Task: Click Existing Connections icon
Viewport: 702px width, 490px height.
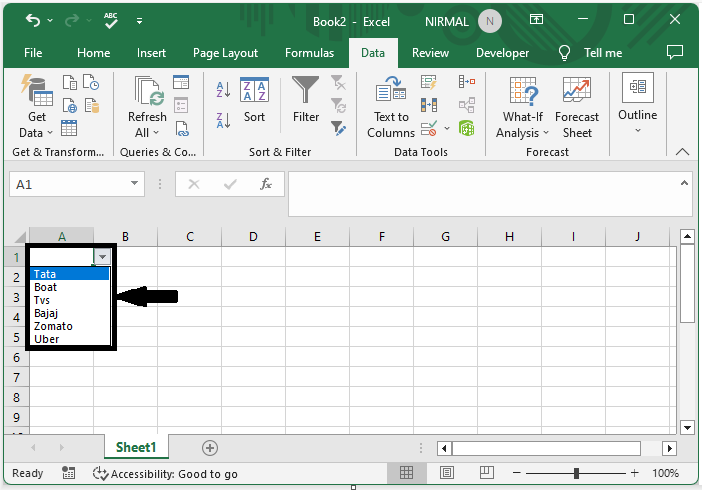Action: point(92,106)
